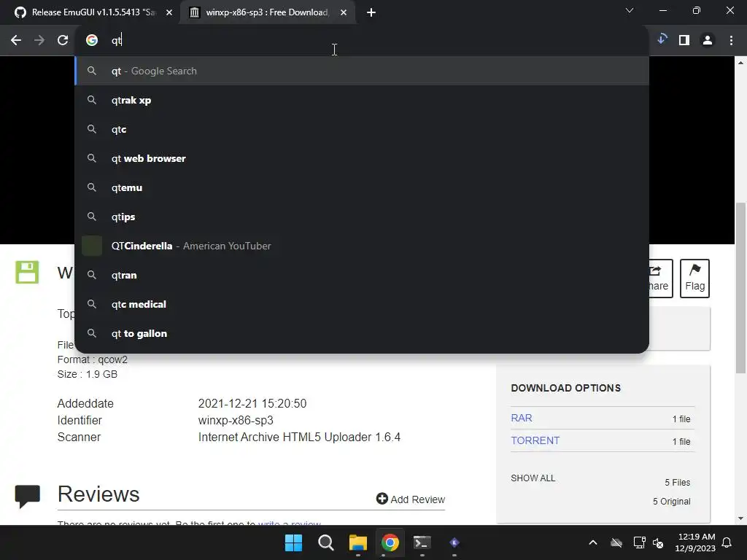Click Add Review
This screenshot has height=560, width=747.
(411, 499)
